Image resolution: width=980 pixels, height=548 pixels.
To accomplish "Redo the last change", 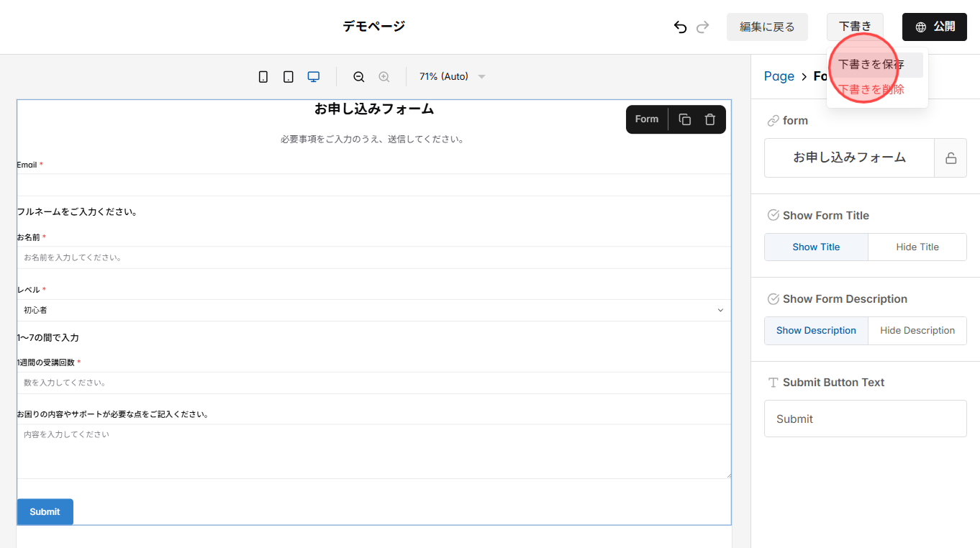I will 702,27.
